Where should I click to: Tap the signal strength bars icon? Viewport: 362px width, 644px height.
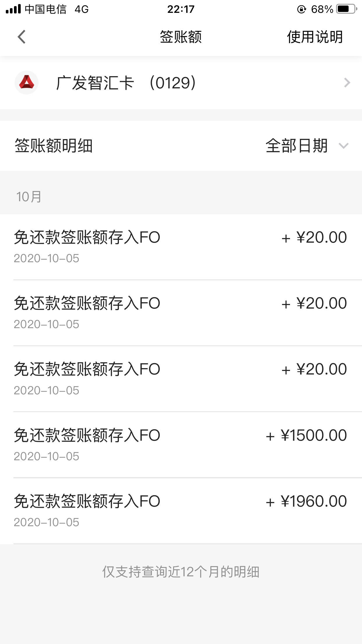pos(13,9)
